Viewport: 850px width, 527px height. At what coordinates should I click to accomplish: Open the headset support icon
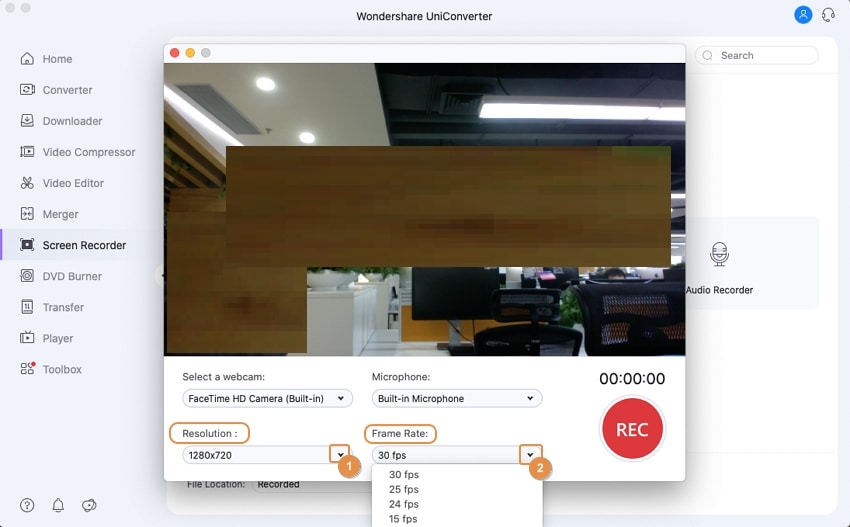[x=828, y=15]
